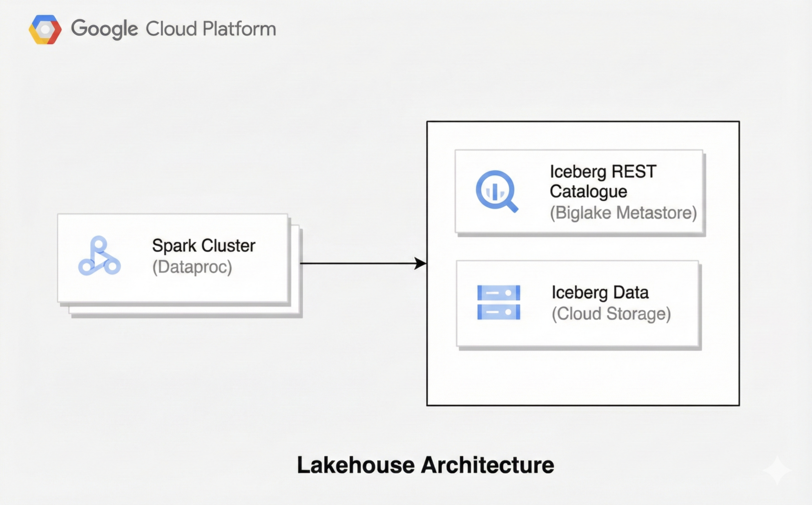Click the 'Cloud Platform' header text
Image resolution: width=812 pixels, height=505 pixels.
click(211, 29)
